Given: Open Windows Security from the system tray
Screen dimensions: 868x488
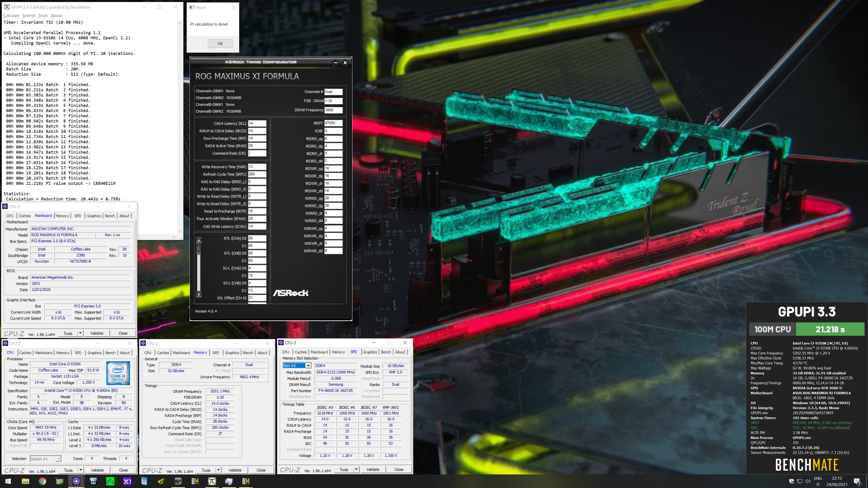Looking at the screenshot, I should coord(792,481).
